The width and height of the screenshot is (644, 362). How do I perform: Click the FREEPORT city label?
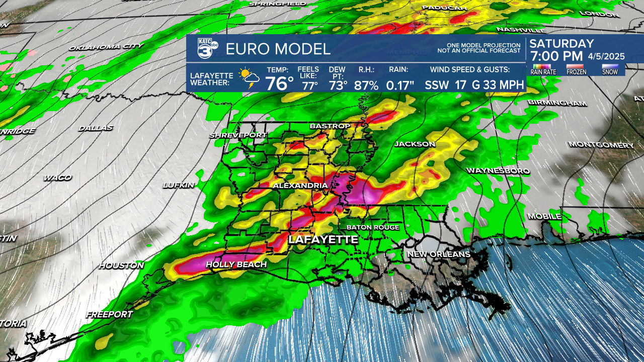tap(109, 315)
